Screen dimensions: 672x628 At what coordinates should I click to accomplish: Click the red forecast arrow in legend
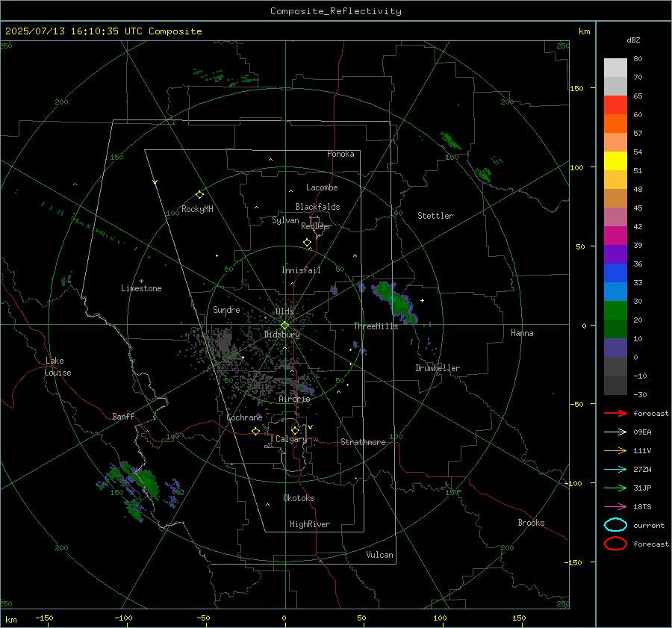pos(615,413)
